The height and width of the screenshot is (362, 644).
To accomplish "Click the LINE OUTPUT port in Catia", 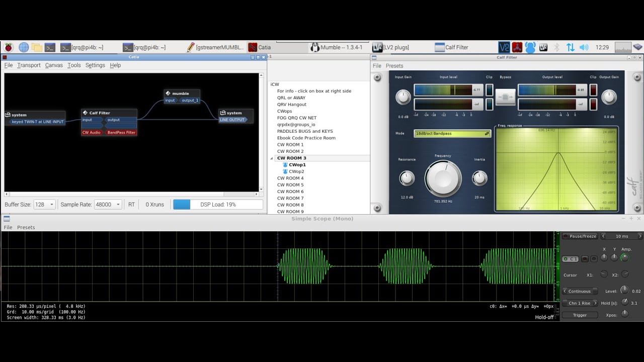I will 232,120.
